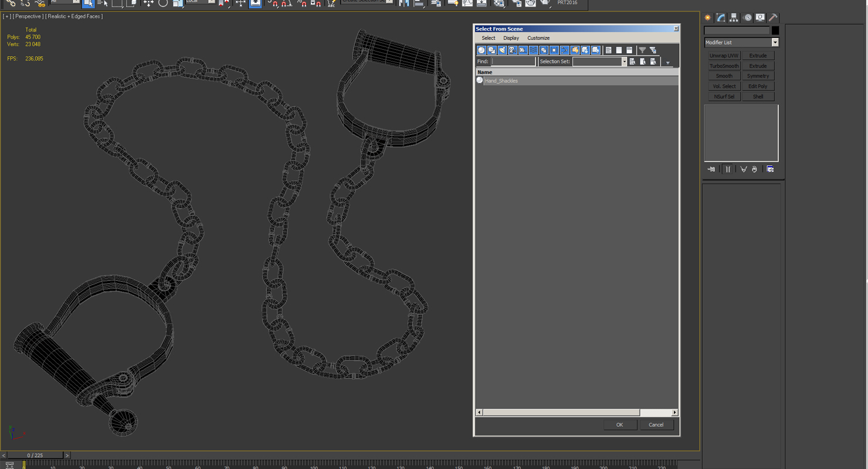Click into the Find text field
Viewport: 868px width, 469px height.
coord(513,62)
